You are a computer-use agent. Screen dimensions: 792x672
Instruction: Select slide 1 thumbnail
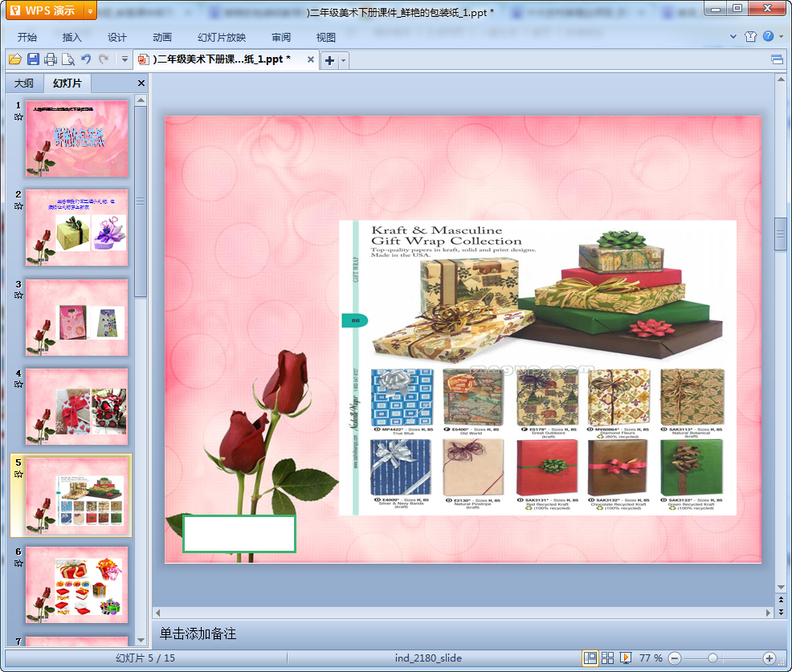click(77, 138)
